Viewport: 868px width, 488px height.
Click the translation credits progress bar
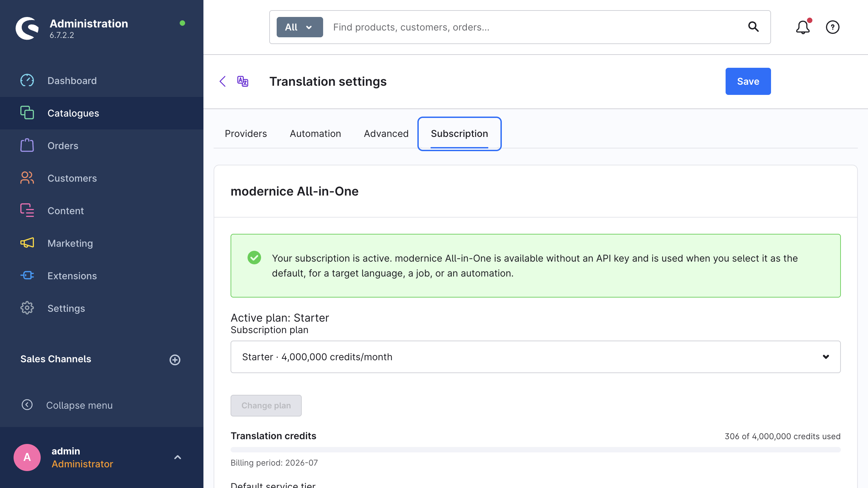(536, 450)
